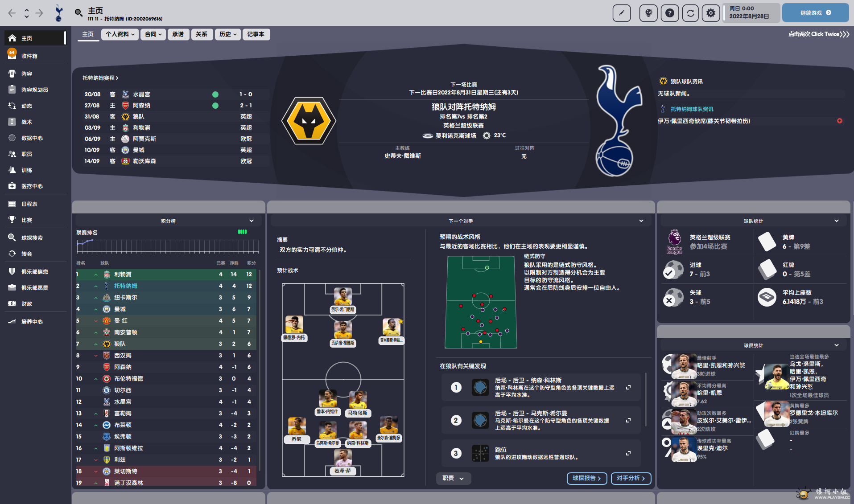This screenshot has width=854, height=504.
Task: Open 战术 tactics in sidebar
Action: click(x=36, y=122)
